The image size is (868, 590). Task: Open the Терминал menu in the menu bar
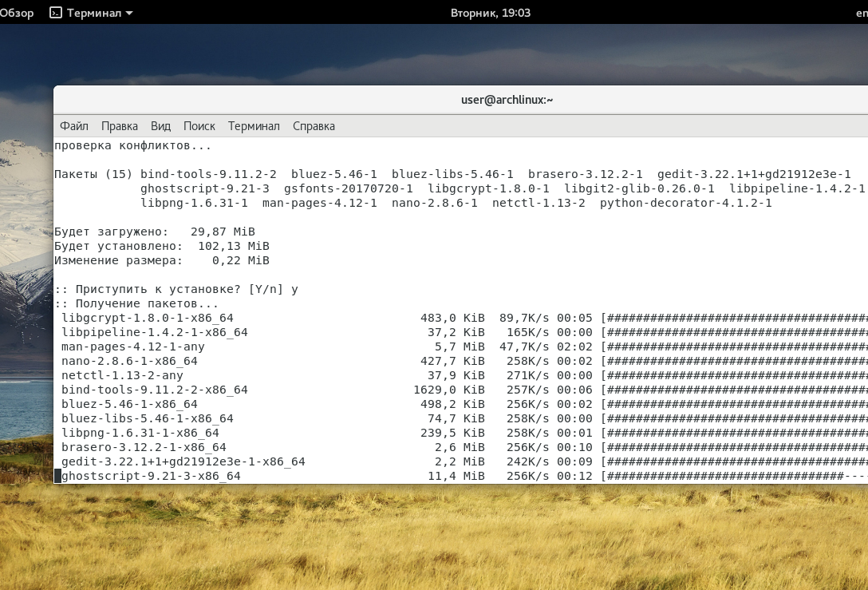click(254, 126)
